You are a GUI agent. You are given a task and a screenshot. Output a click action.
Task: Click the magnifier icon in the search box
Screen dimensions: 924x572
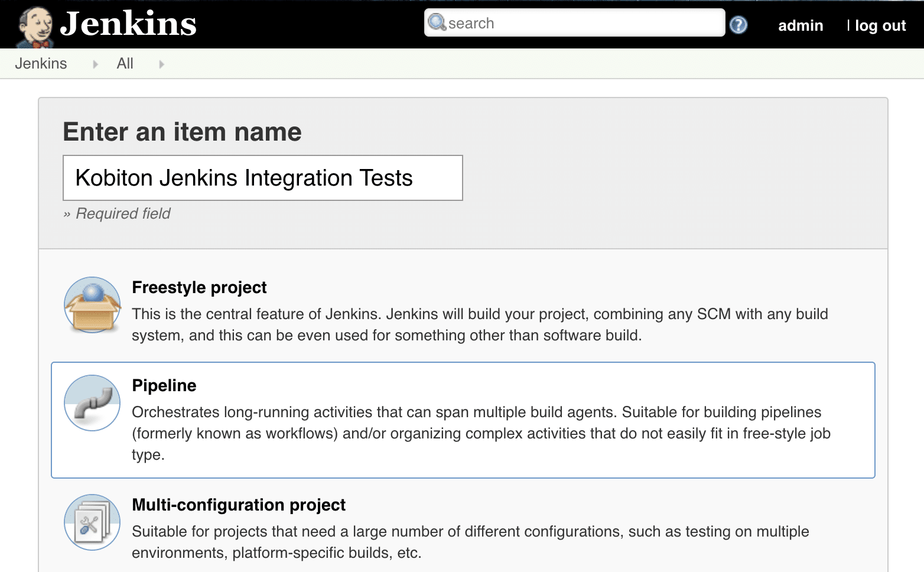[x=437, y=22]
